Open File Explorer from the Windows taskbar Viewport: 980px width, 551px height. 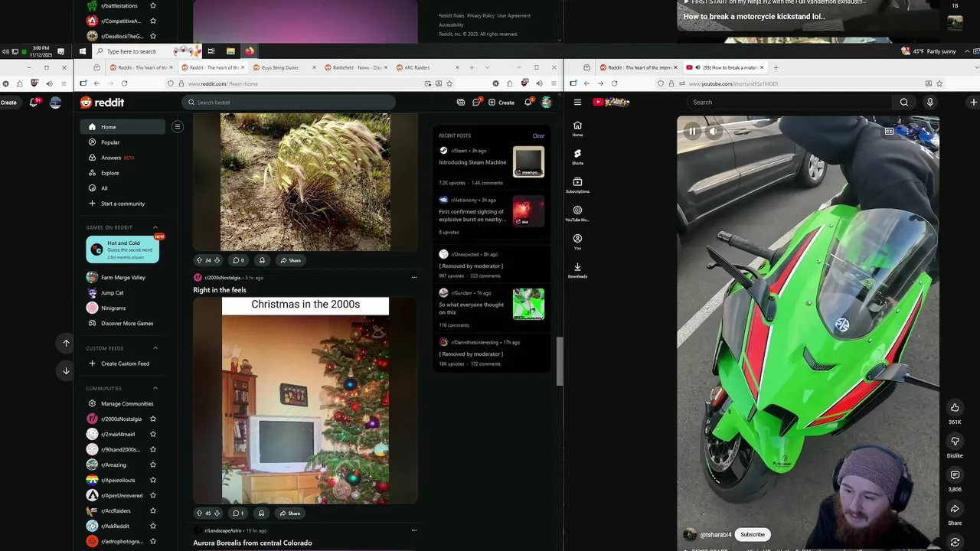tap(230, 51)
